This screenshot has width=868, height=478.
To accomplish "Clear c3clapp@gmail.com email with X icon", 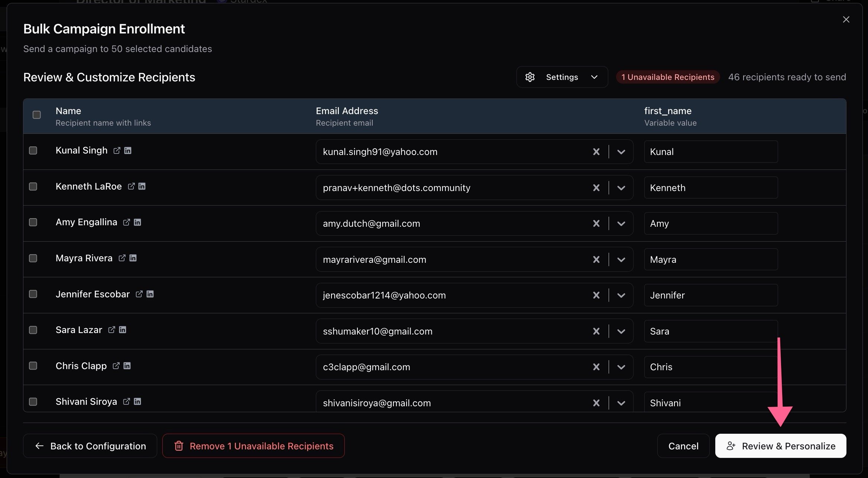I will click(x=596, y=367).
